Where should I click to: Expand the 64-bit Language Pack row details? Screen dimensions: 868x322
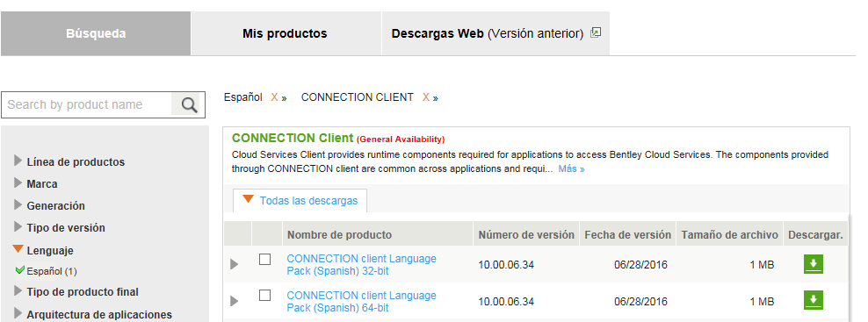click(235, 301)
